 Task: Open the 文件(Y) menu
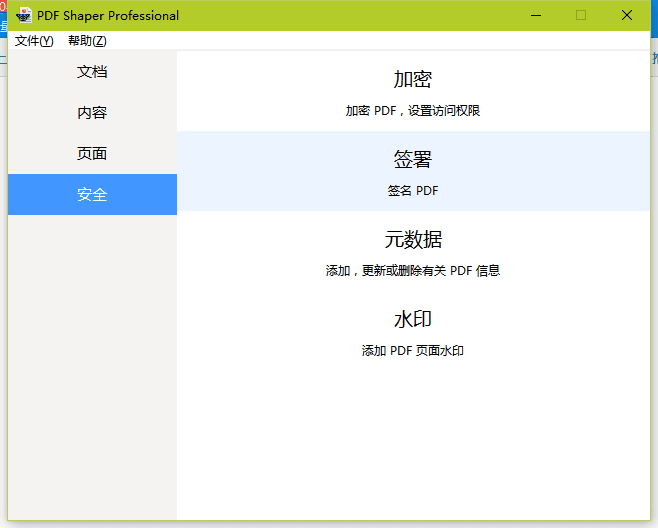(x=34, y=41)
